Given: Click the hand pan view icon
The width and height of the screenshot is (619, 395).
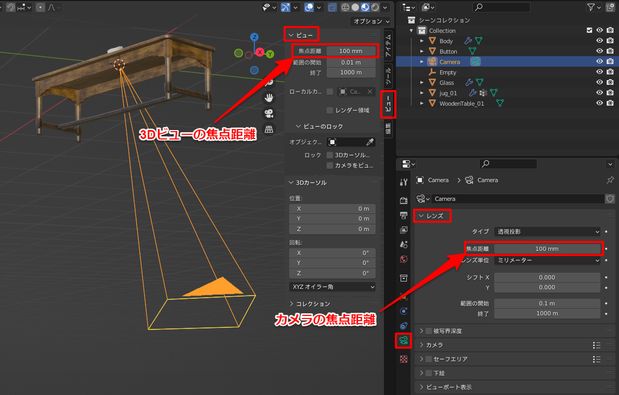Looking at the screenshot, I should click(x=269, y=97).
